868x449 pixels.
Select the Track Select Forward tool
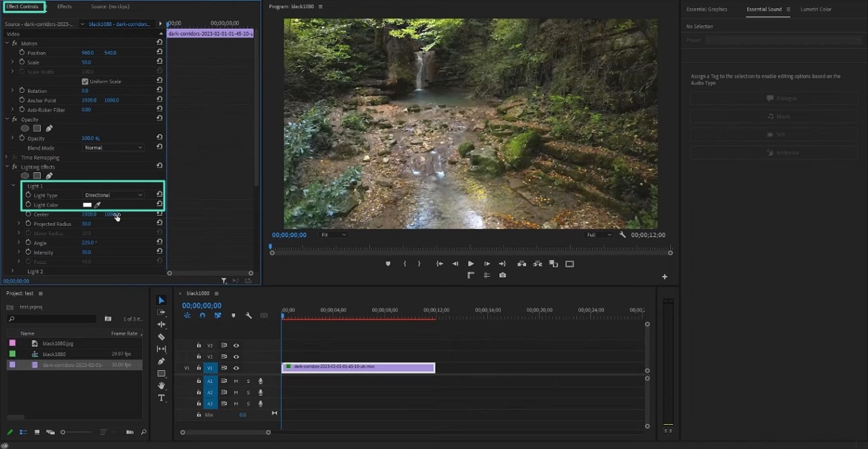tap(161, 312)
